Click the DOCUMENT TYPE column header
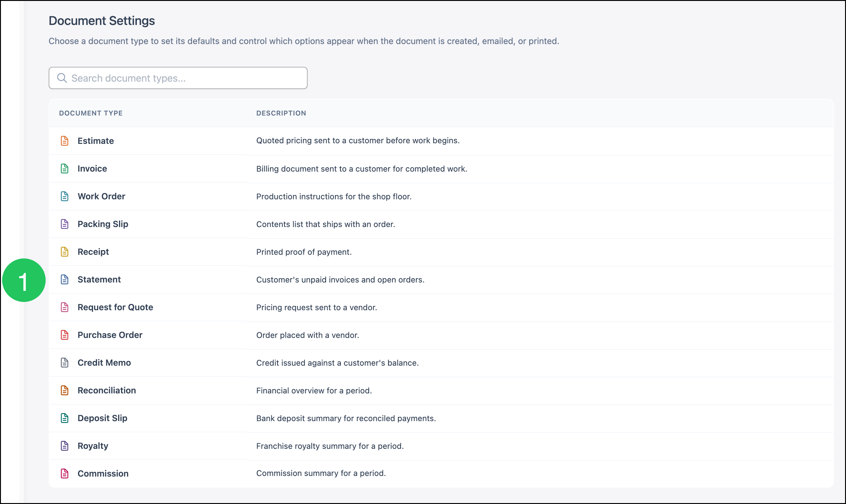Screen dimensions: 846x504 click(x=91, y=113)
